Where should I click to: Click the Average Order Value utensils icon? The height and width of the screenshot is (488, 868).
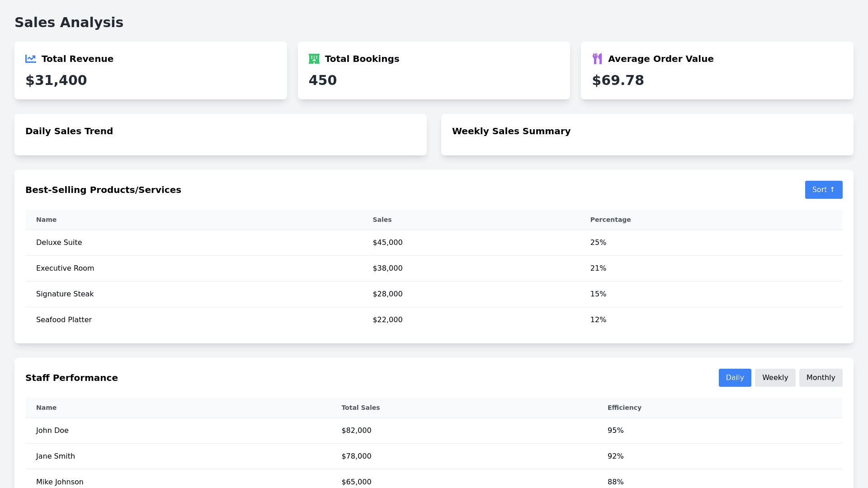point(597,59)
